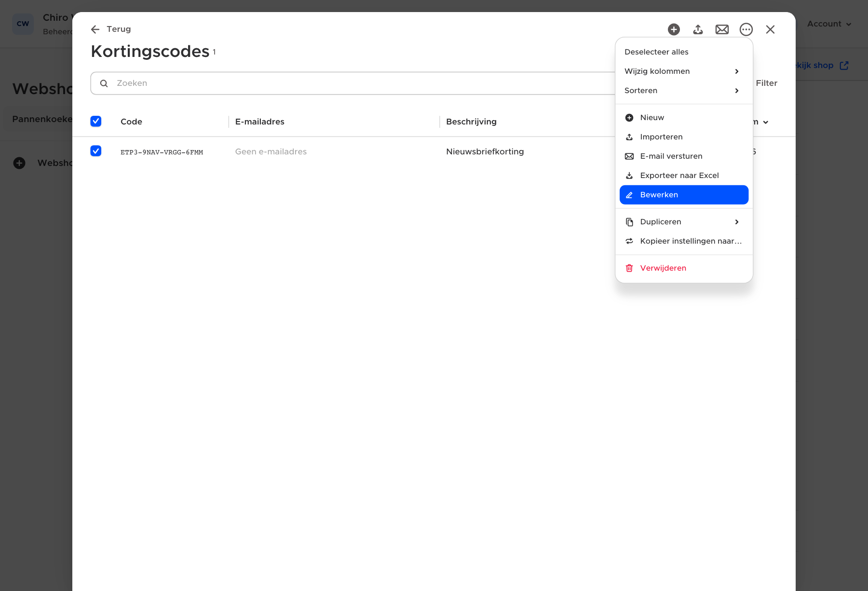Screen dimensions: 868x591
Task: Click the copy icon beside Dupliceren
Action: point(629,222)
